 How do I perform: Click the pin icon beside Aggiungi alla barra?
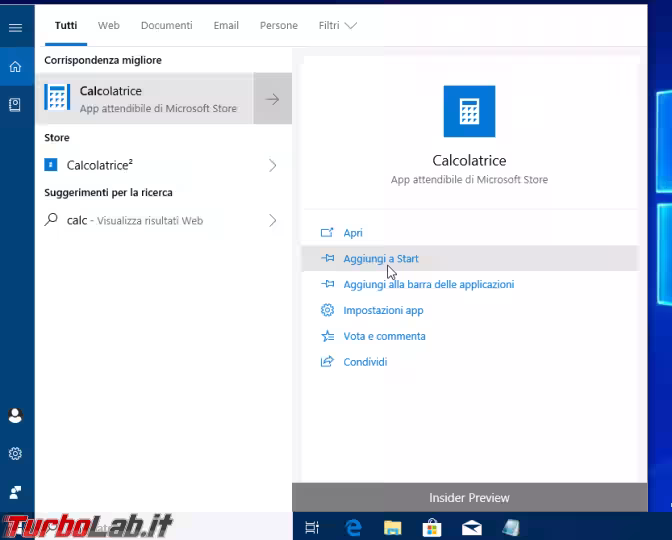(x=327, y=284)
